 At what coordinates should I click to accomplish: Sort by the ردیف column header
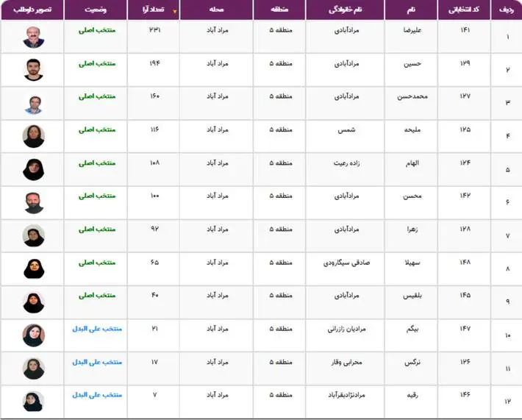pyautogui.click(x=507, y=10)
